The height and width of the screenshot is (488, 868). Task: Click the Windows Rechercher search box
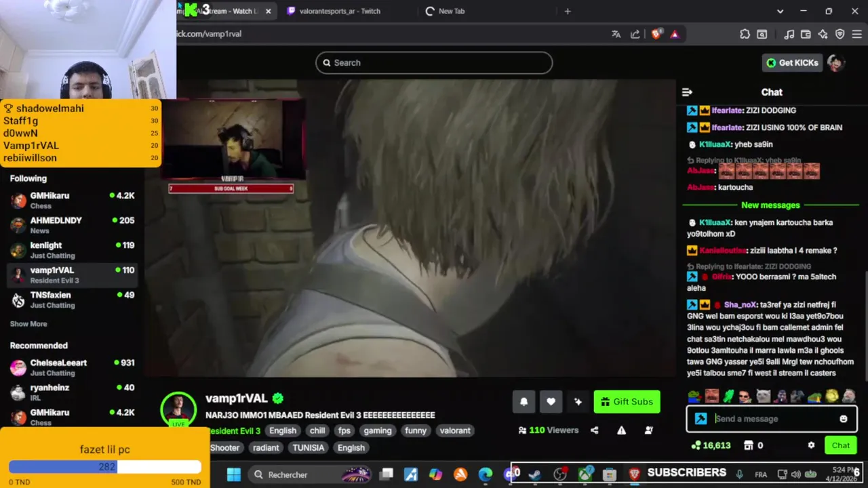(x=309, y=474)
